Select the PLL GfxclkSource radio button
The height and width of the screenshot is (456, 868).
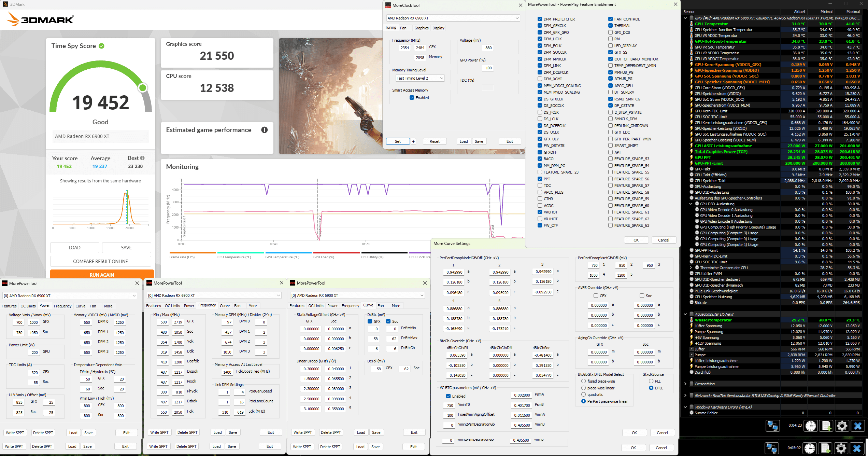click(x=651, y=381)
